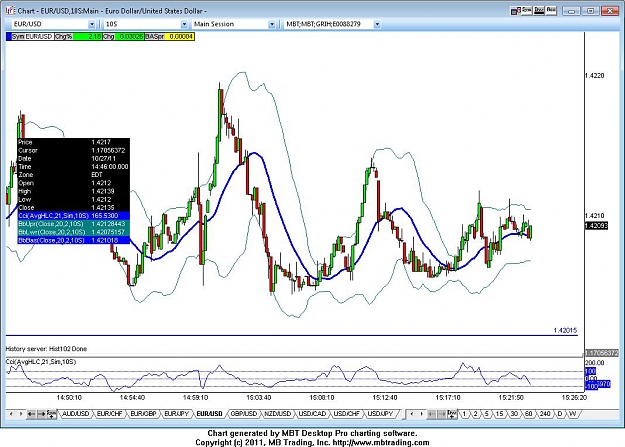Click the symbol tabs move-right arrow button
The width and height of the screenshot is (625, 447).
(41, 414)
